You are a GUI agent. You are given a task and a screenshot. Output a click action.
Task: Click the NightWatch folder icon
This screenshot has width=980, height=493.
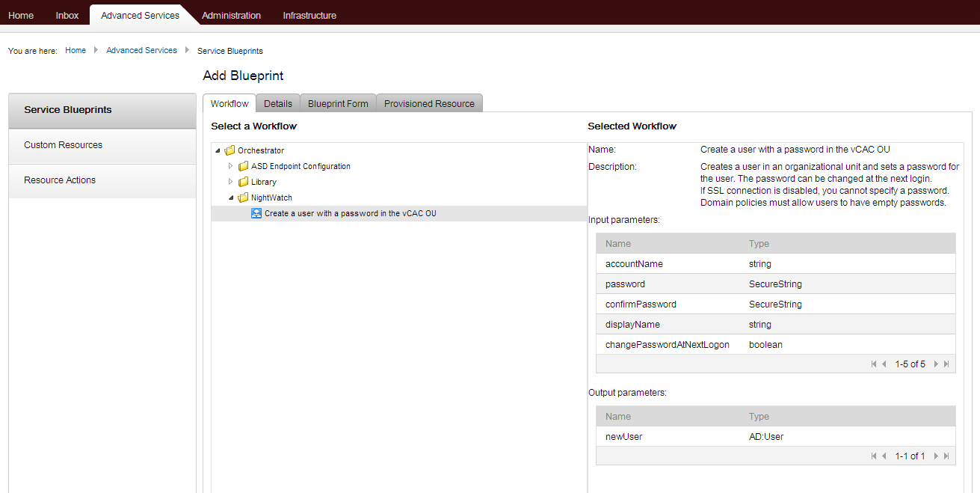click(x=243, y=197)
